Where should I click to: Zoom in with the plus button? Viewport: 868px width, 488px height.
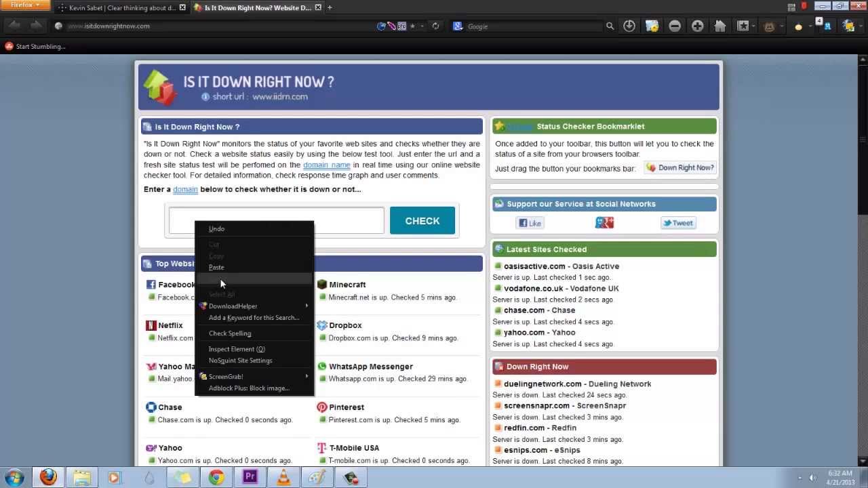click(697, 26)
